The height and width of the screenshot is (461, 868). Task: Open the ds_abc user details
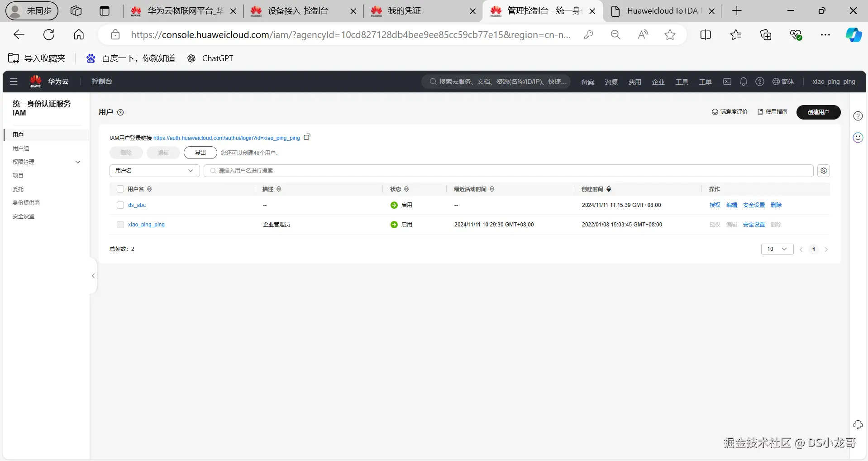(137, 205)
